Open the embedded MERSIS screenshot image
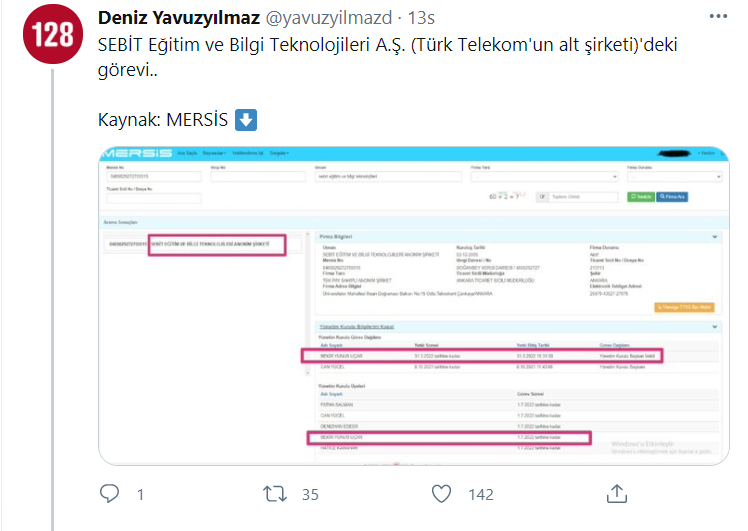Image resolution: width=748 pixels, height=531 pixels. [414, 305]
